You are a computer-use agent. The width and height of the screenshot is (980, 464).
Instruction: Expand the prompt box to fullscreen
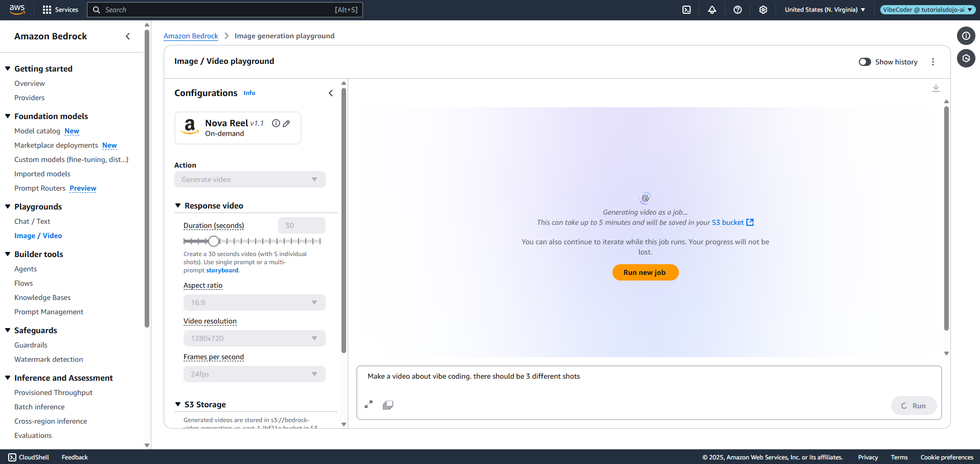(369, 405)
